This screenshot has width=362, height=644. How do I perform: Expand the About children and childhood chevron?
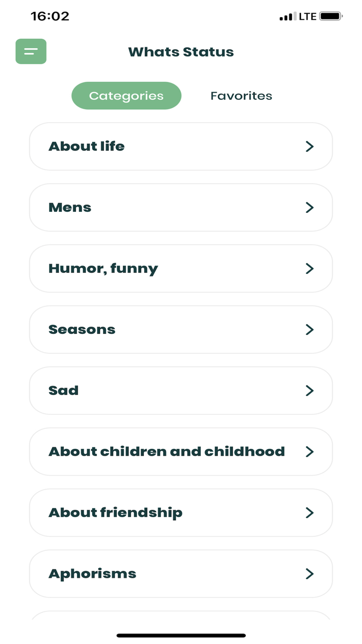(x=310, y=451)
